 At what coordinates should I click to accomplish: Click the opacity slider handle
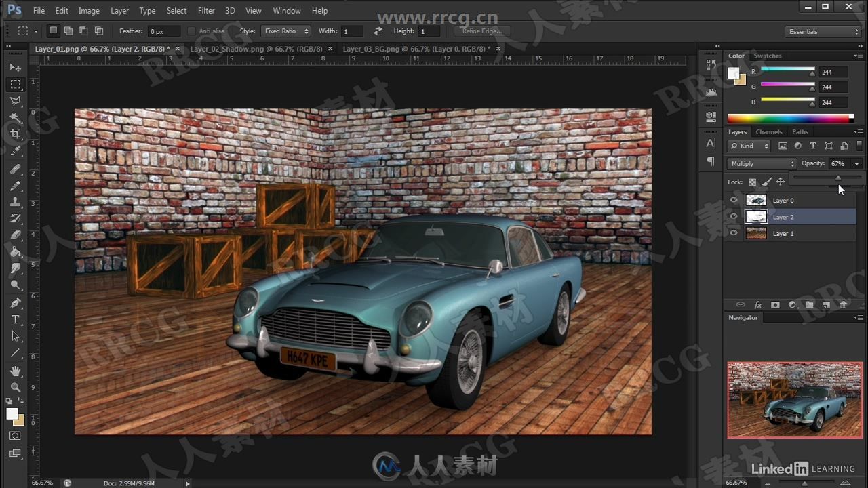pyautogui.click(x=838, y=178)
